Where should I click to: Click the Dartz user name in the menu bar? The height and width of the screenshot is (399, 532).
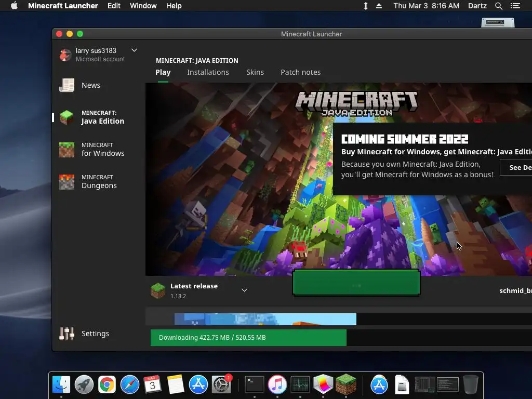(x=477, y=6)
